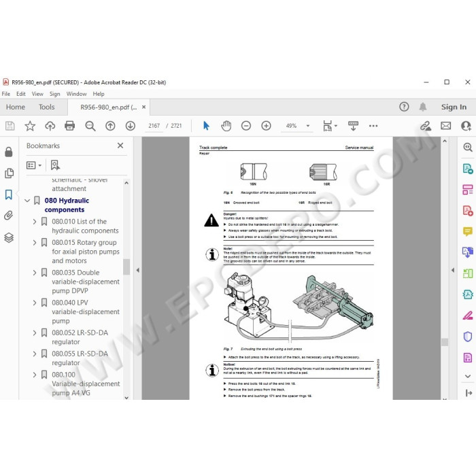The width and height of the screenshot is (476, 476).
Task: Click the page number field 2167
Action: [x=154, y=126]
